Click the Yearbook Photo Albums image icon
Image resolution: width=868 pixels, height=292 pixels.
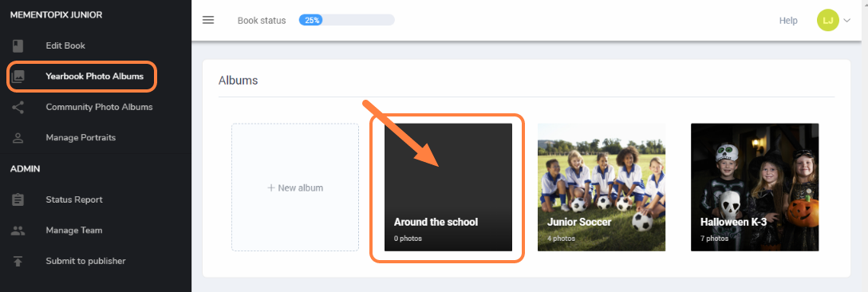click(18, 77)
